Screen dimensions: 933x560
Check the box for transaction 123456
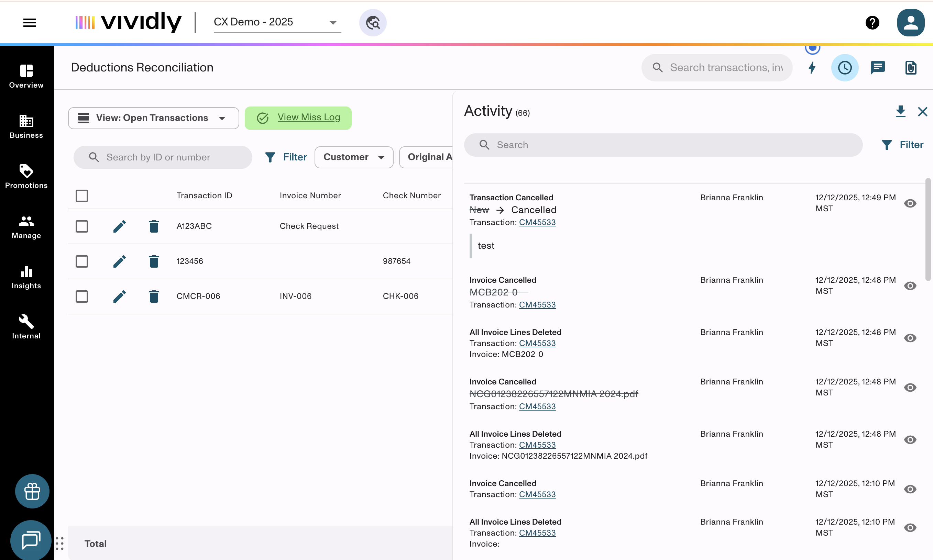[x=81, y=261]
